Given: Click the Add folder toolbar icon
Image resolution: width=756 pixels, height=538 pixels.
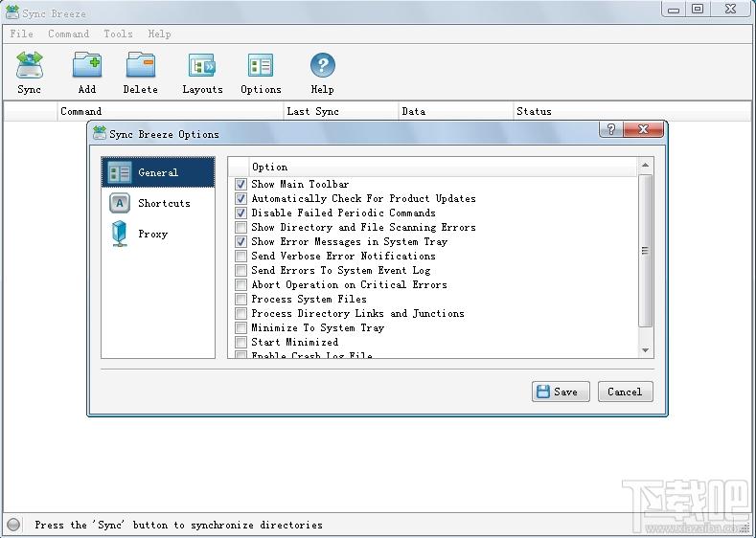Looking at the screenshot, I should click(x=87, y=65).
